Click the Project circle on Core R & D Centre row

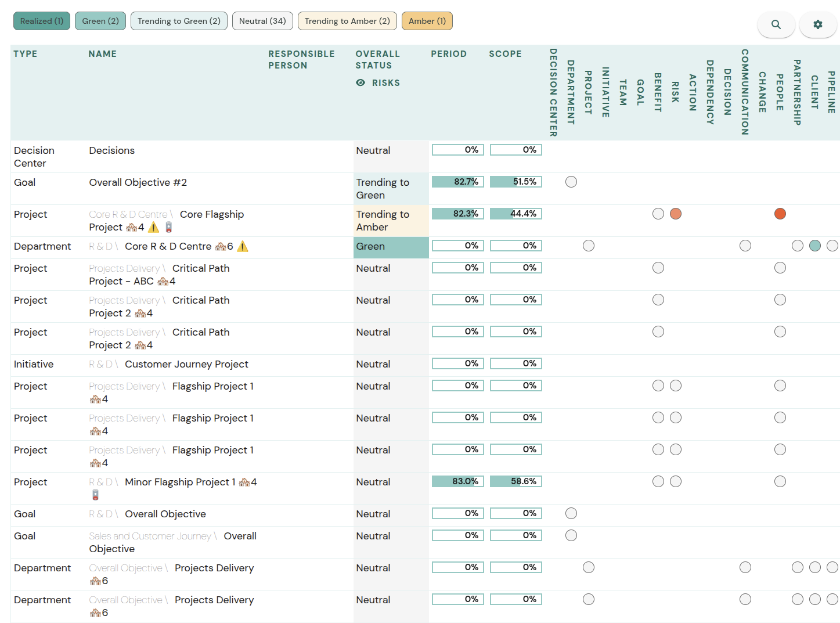(589, 246)
